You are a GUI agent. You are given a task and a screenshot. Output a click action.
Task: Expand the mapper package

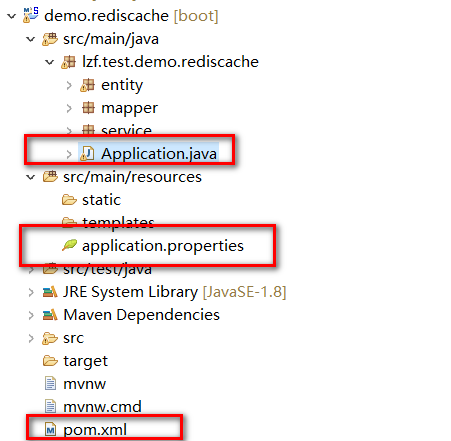69,108
